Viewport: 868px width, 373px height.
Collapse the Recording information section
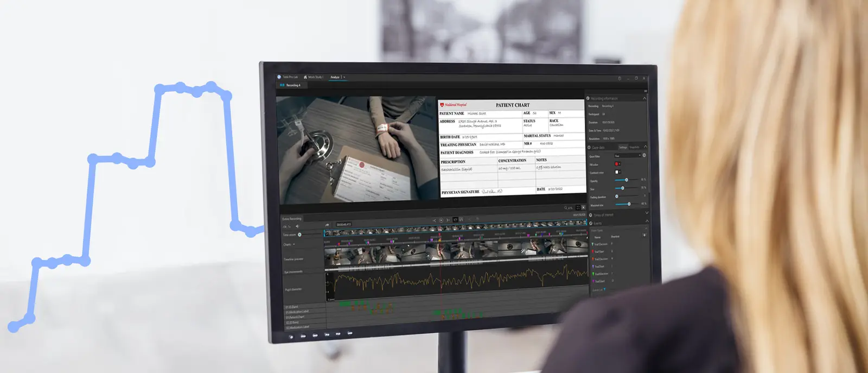point(644,98)
